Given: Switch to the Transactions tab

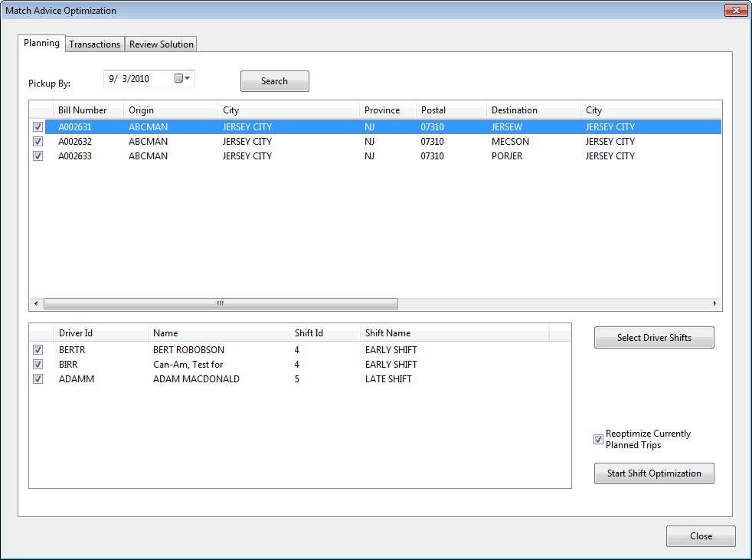Looking at the screenshot, I should pyautogui.click(x=95, y=44).
